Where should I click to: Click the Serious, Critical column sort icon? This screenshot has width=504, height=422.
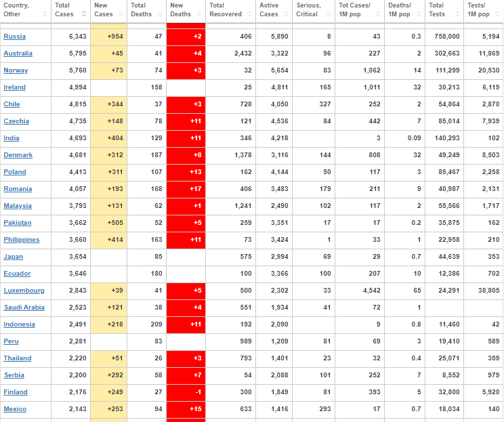tap(329, 14)
